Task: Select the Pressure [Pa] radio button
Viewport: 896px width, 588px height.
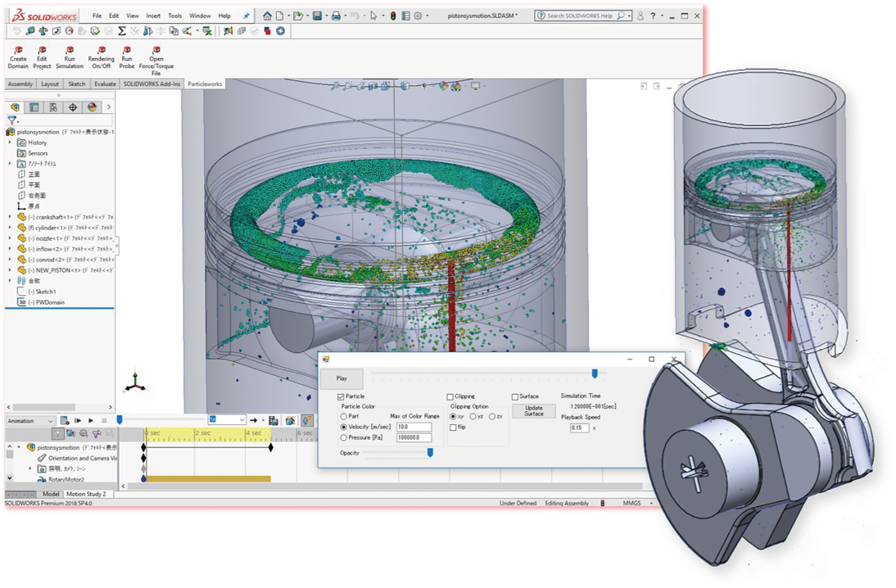Action: [344, 436]
